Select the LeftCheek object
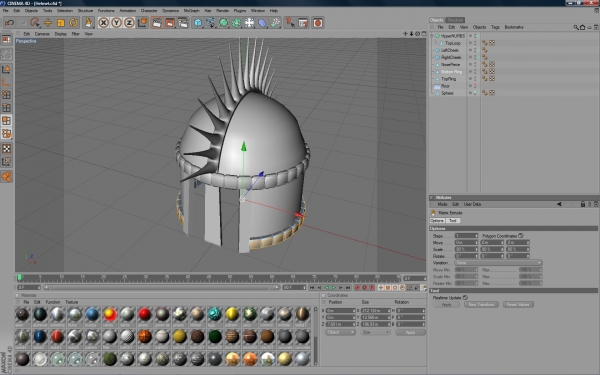 (450, 50)
